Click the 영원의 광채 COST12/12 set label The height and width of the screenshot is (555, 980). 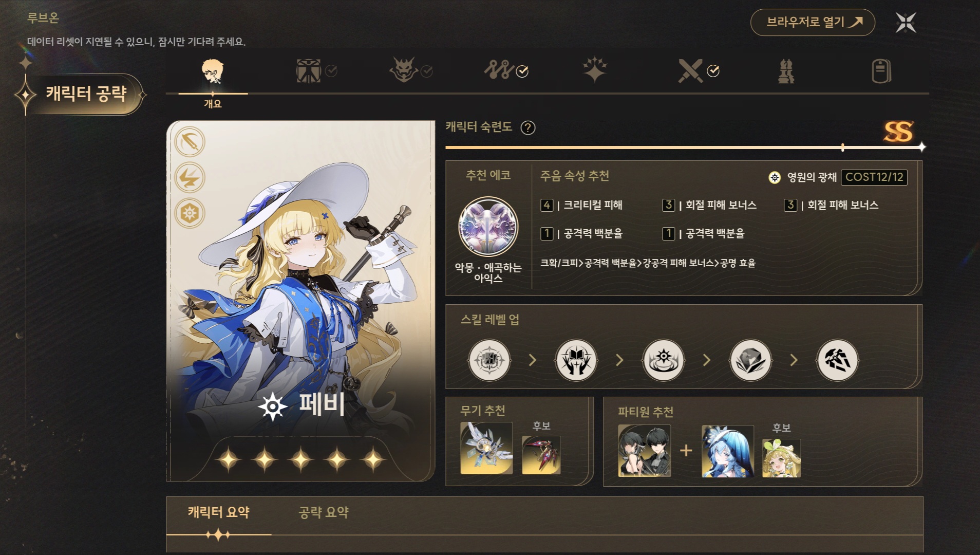click(838, 177)
